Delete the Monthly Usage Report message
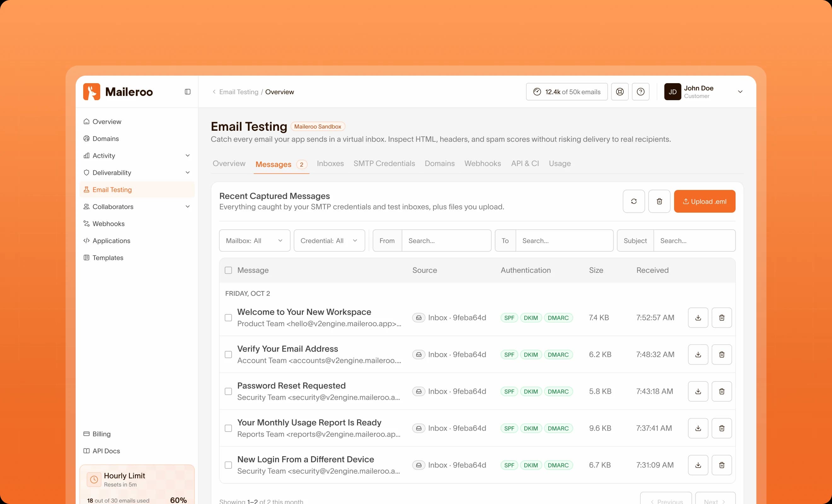This screenshot has width=832, height=504. [722, 428]
